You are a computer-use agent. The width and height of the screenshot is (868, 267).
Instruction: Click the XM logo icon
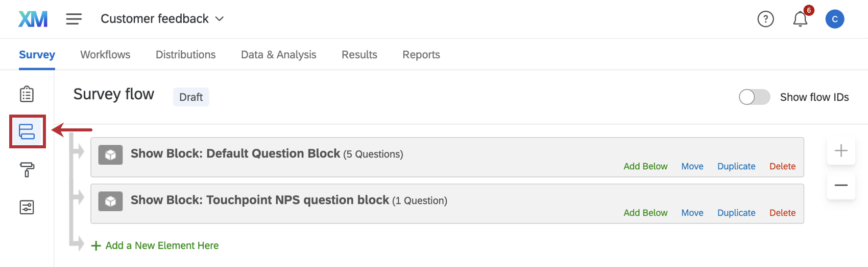click(x=33, y=19)
